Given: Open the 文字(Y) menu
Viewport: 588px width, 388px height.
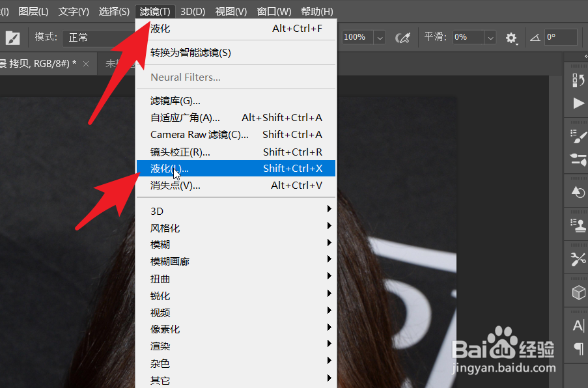Looking at the screenshot, I should coord(74,12).
